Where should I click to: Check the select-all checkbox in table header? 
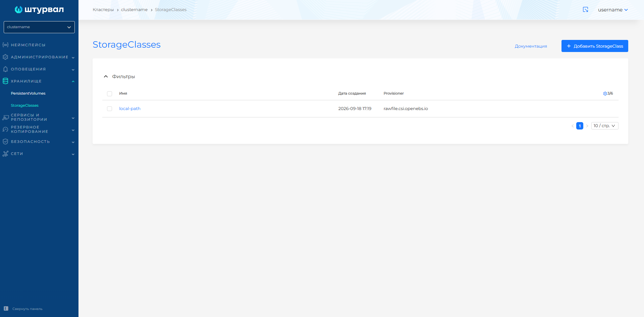pyautogui.click(x=109, y=94)
